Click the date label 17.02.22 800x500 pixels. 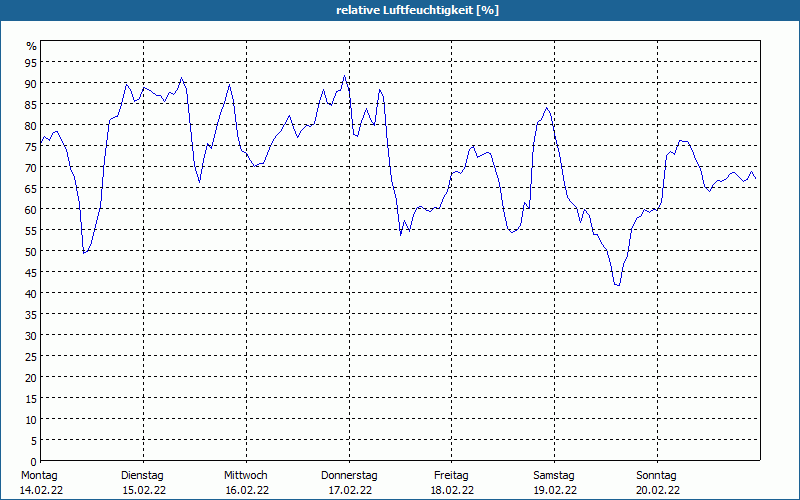pos(350,491)
